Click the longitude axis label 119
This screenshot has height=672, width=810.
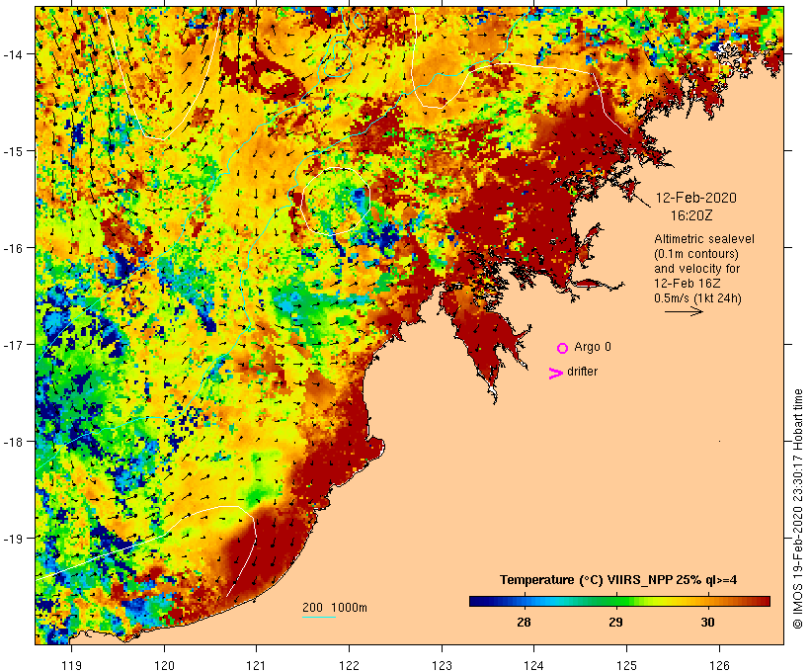click(71, 665)
